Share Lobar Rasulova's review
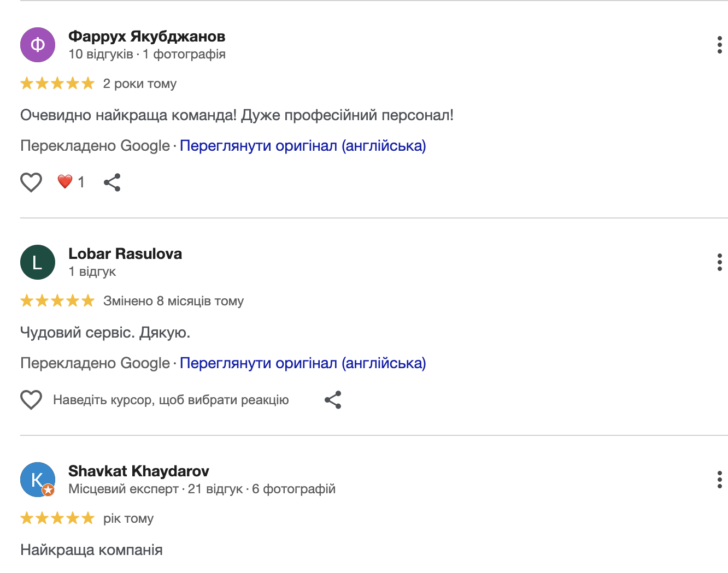 [333, 399]
